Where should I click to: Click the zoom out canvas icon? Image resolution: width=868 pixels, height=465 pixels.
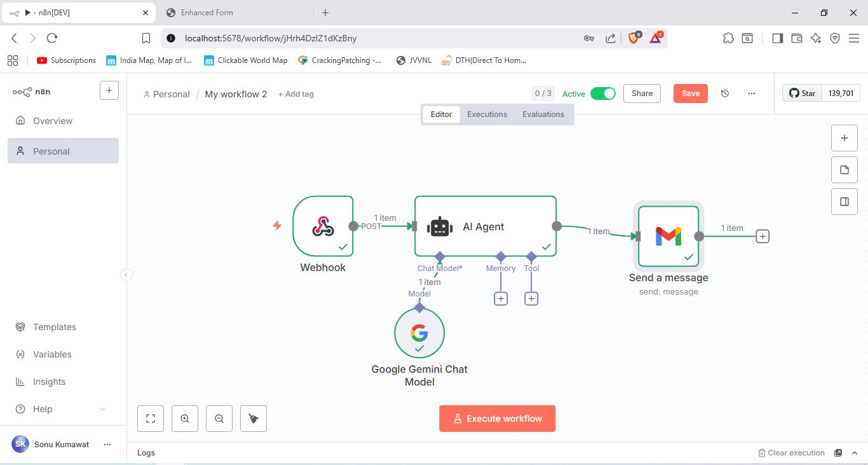coord(219,419)
